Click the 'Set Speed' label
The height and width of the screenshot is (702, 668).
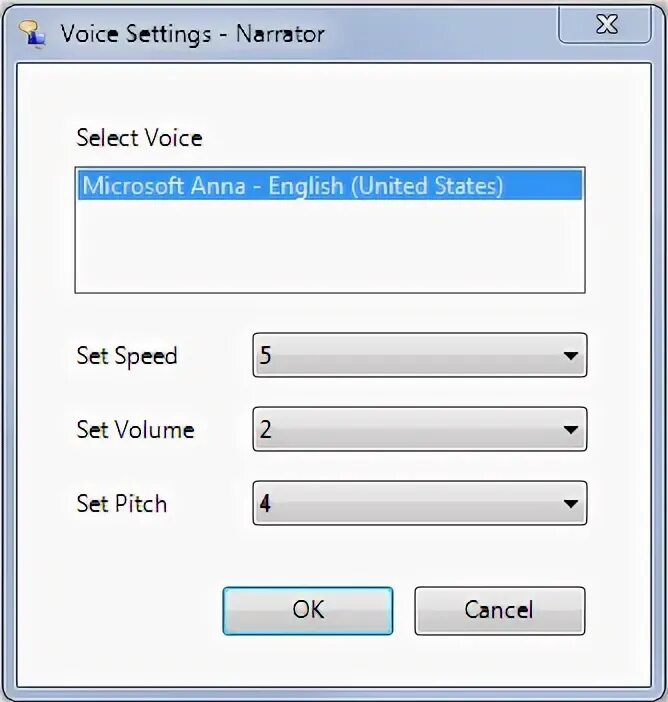click(127, 356)
